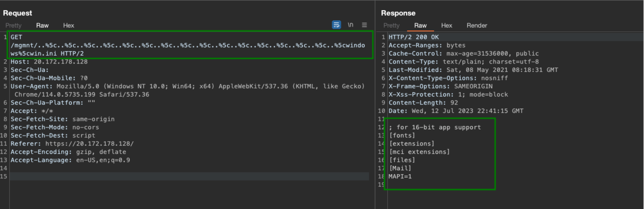
Task: Click the Accept-Language: en-US header
Action: (70, 160)
